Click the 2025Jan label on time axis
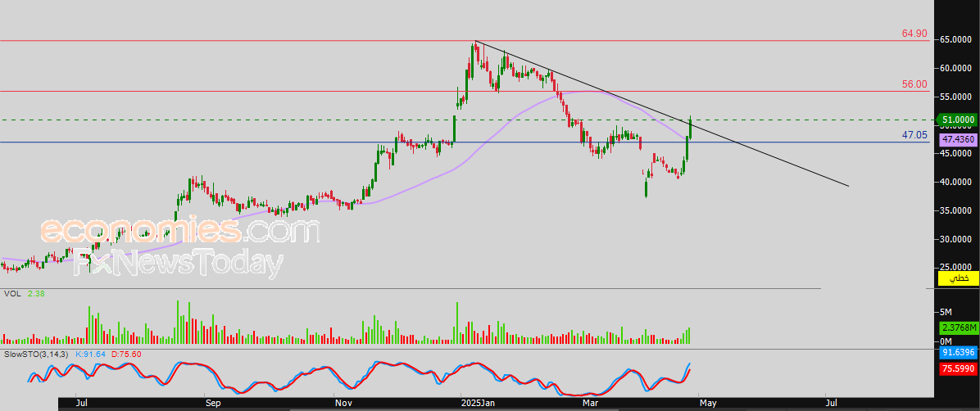 click(479, 404)
